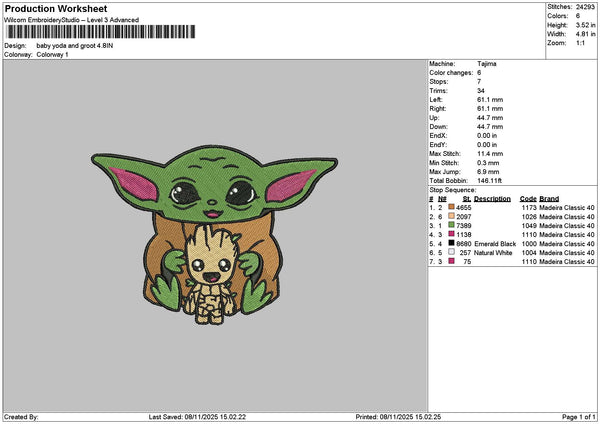Click thread code 1026
Image resolution: width=600 pixels, height=424 pixels.
[x=529, y=217]
